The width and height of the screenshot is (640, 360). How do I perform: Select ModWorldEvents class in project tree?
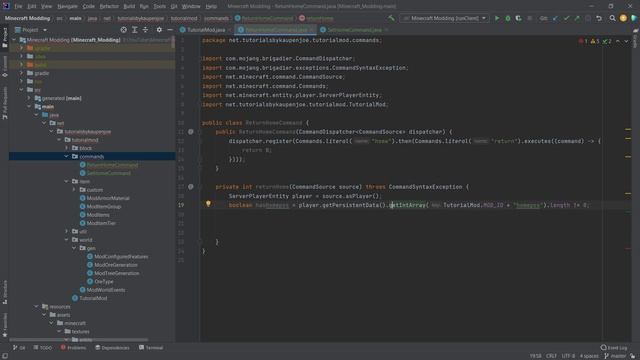(106, 290)
